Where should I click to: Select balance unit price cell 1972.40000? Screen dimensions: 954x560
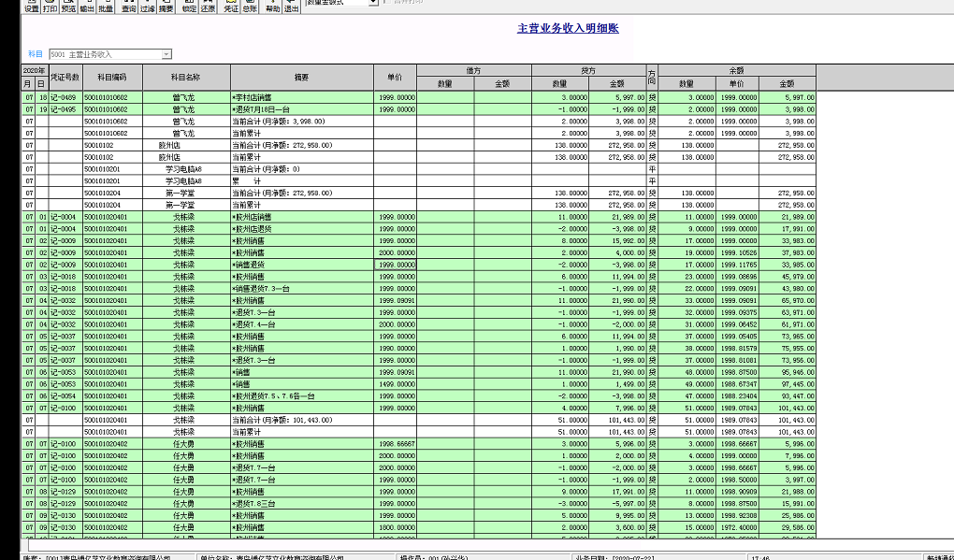point(737,528)
